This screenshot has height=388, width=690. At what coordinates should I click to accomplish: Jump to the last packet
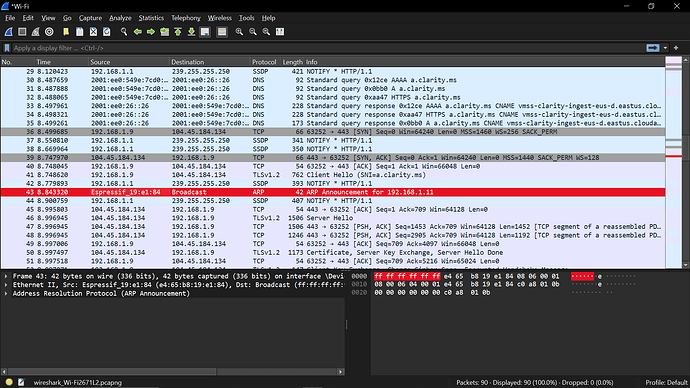[x=191, y=32]
